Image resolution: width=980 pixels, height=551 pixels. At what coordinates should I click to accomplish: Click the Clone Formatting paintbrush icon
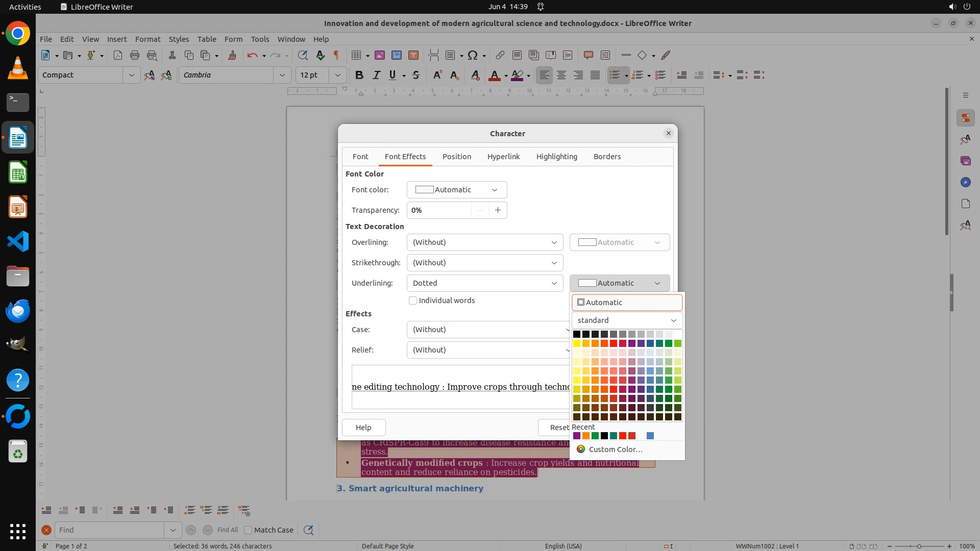click(x=232, y=55)
